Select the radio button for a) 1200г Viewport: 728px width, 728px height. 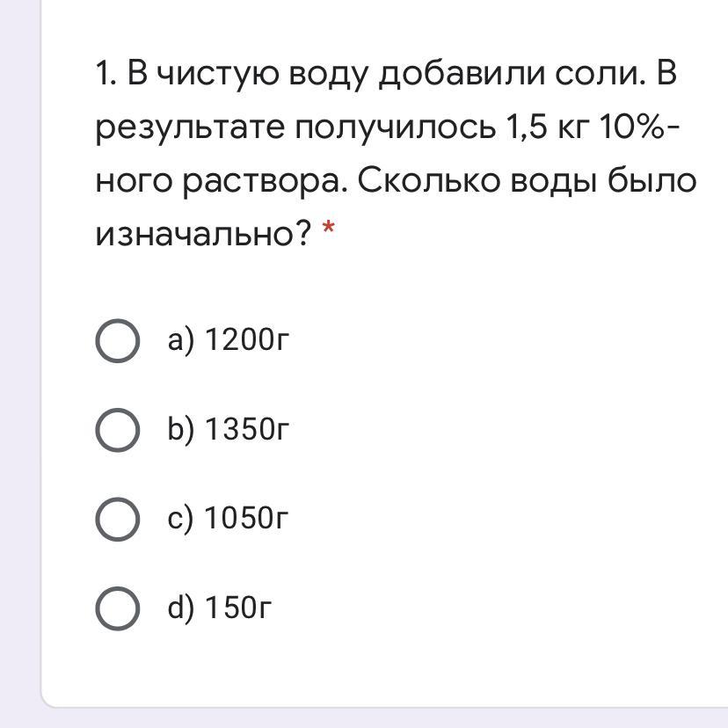[117, 341]
